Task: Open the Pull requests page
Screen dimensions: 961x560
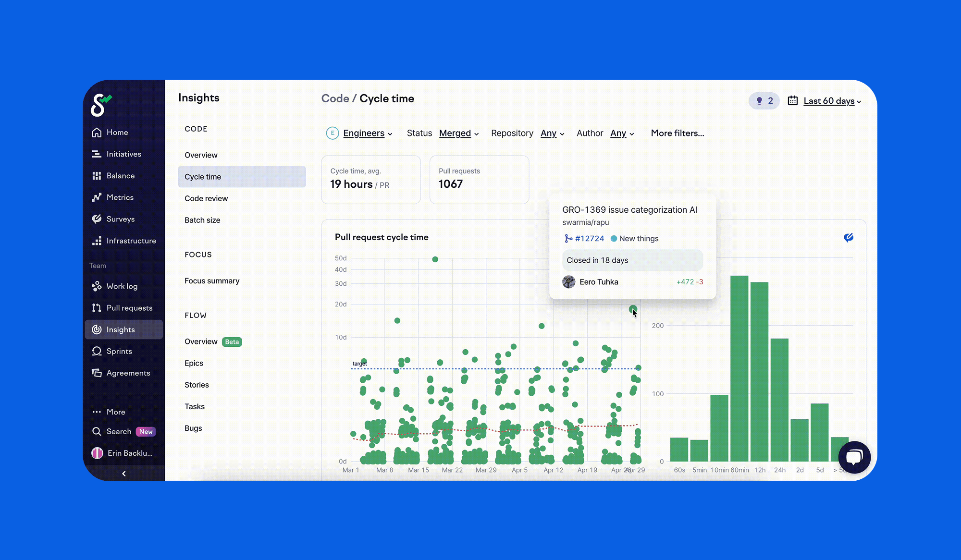Action: pyautogui.click(x=129, y=308)
